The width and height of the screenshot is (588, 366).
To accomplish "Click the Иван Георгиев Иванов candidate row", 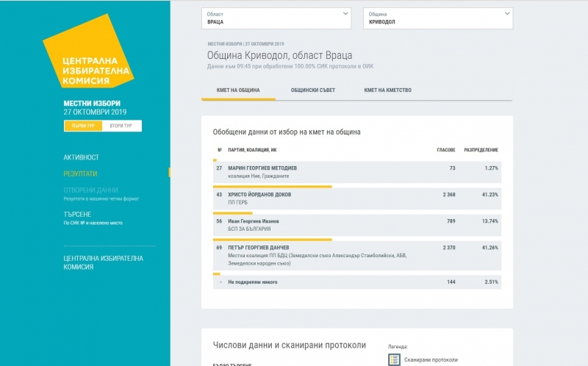I will pos(356,224).
